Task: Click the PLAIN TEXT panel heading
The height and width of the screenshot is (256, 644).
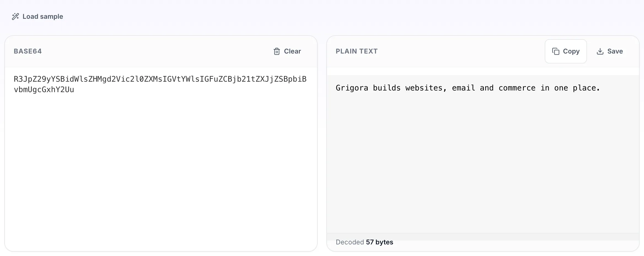Action: coord(357,51)
